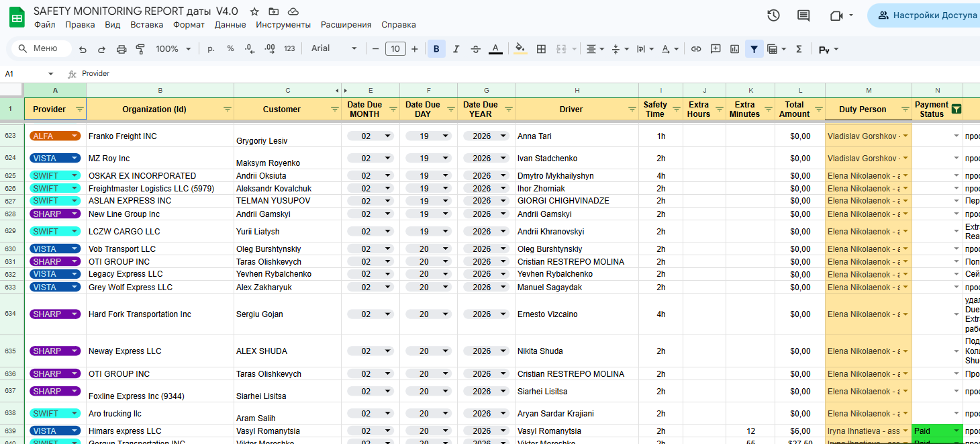Decrease the decimal places
This screenshot has width=980, height=444.
click(x=250, y=48)
